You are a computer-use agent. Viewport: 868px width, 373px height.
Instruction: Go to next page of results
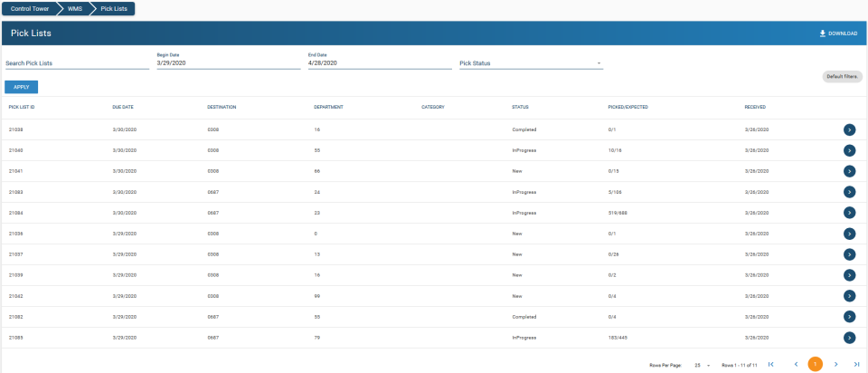coord(835,364)
